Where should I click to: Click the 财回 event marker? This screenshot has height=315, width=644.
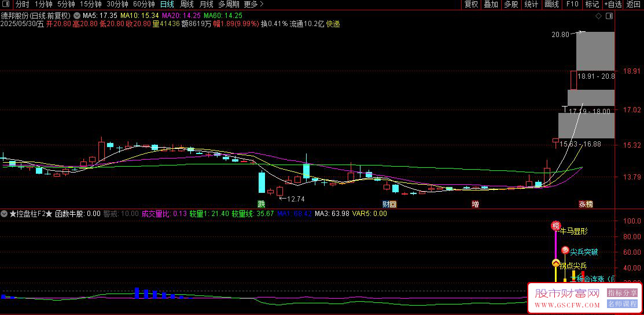[x=389, y=204]
